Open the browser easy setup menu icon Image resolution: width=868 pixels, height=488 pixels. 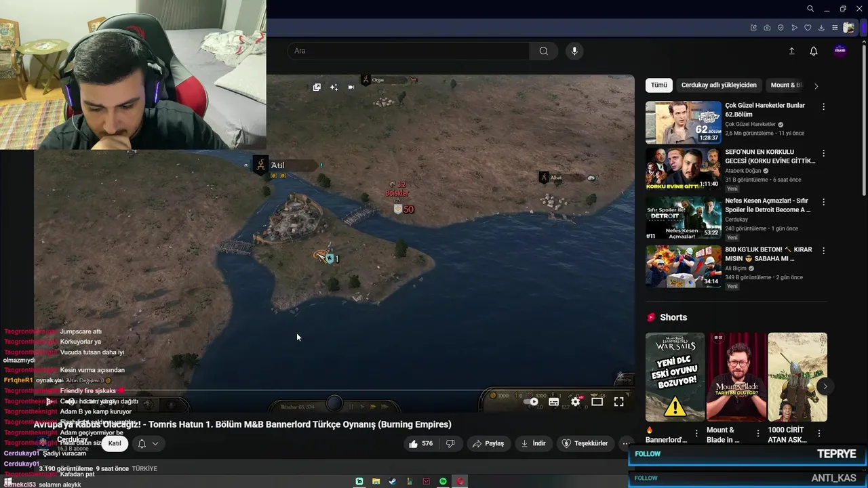tap(835, 28)
